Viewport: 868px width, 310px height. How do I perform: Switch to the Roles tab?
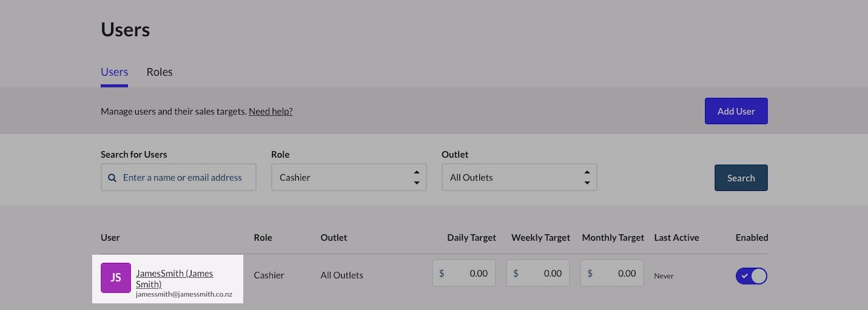tap(159, 72)
